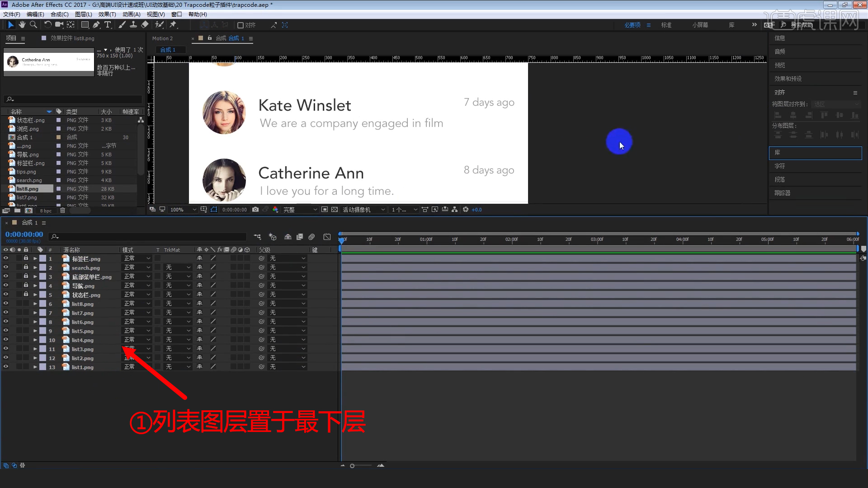Click the 库 panel button on right side
The image size is (868, 488).
coord(777,153)
